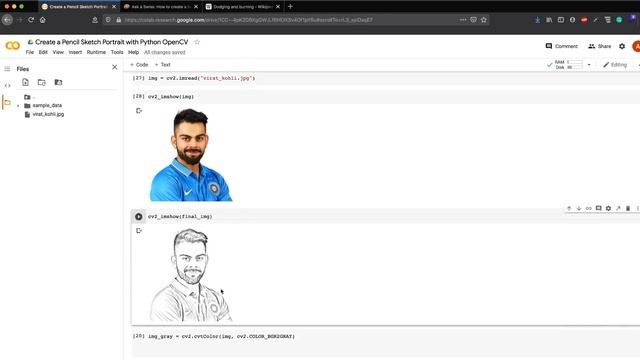Open the red adblock extension icon

pos(584,20)
